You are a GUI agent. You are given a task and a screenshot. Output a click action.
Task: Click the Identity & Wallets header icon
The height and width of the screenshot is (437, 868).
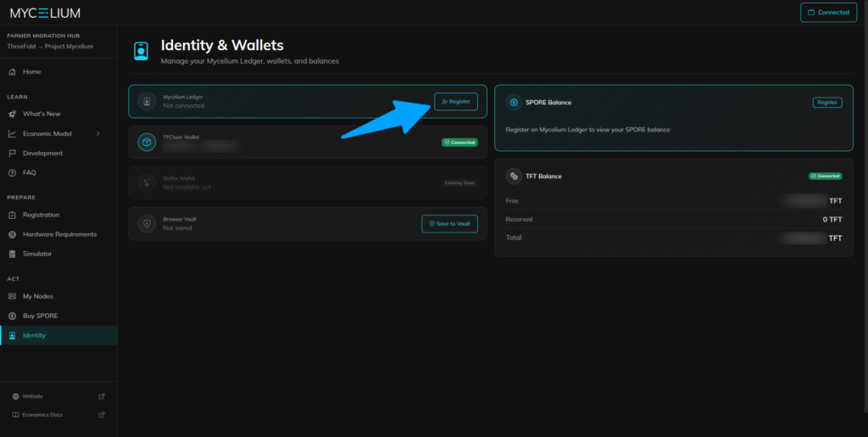(x=141, y=51)
